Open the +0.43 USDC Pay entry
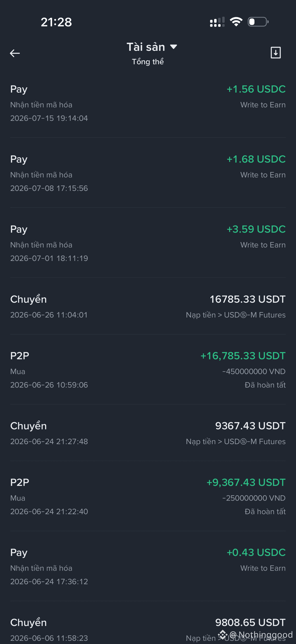 [x=148, y=566]
